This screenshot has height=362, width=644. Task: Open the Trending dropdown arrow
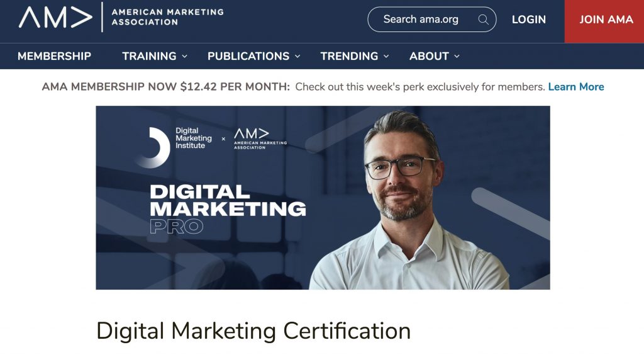(387, 57)
